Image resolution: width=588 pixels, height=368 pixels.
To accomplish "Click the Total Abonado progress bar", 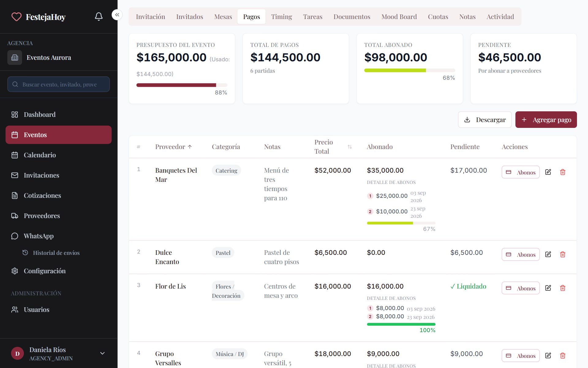I will pos(409,70).
